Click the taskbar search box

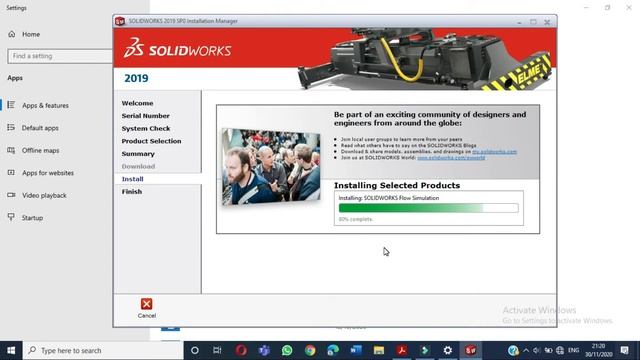pos(103,350)
